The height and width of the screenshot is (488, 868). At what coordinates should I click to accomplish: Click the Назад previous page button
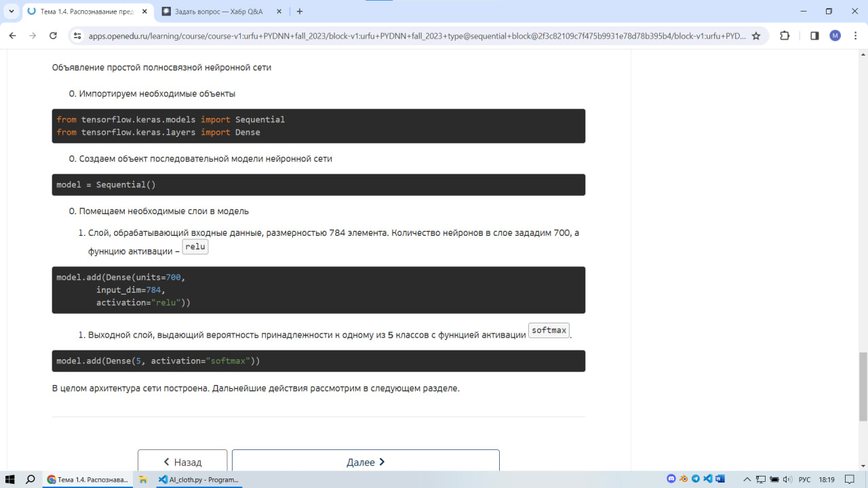coord(182,461)
